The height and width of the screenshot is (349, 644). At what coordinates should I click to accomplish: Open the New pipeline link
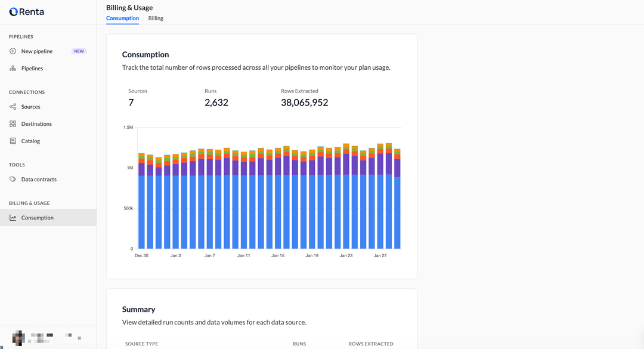(37, 51)
